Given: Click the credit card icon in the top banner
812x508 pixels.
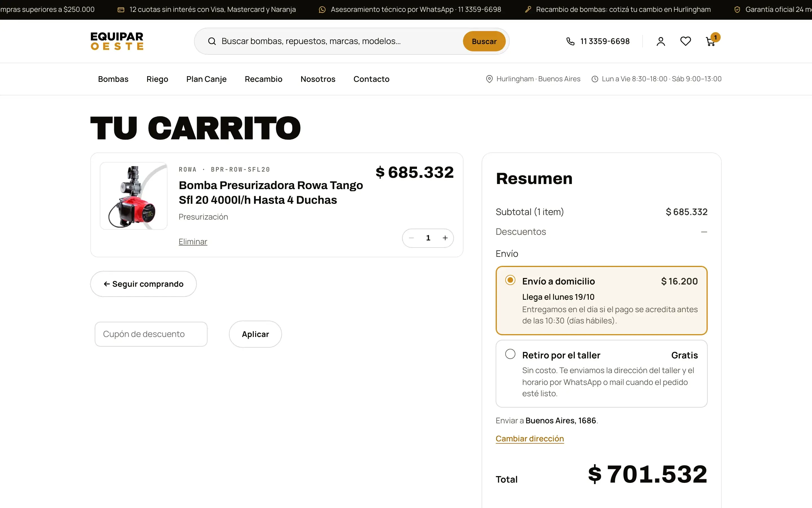Looking at the screenshot, I should click(121, 10).
